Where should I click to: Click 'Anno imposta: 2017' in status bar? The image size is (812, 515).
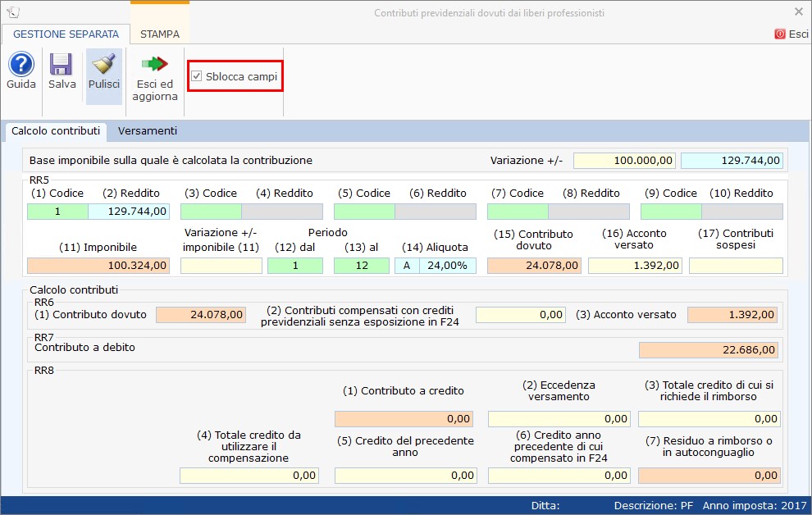pyautogui.click(x=755, y=506)
